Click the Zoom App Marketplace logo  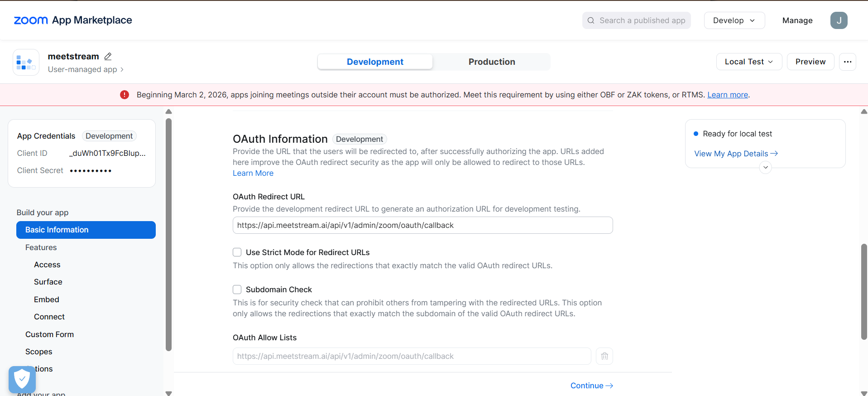tap(73, 20)
